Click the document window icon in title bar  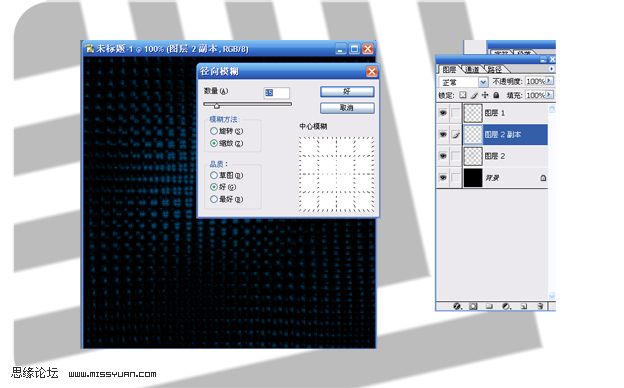(90, 49)
